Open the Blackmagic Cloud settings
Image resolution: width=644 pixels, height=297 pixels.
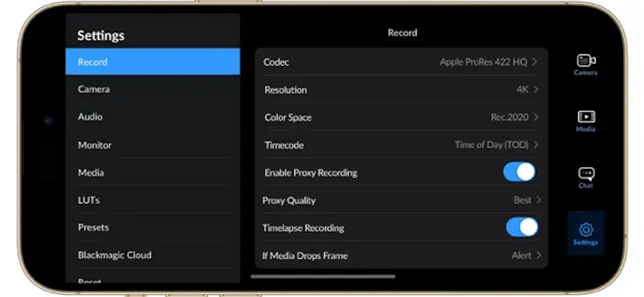pos(153,255)
